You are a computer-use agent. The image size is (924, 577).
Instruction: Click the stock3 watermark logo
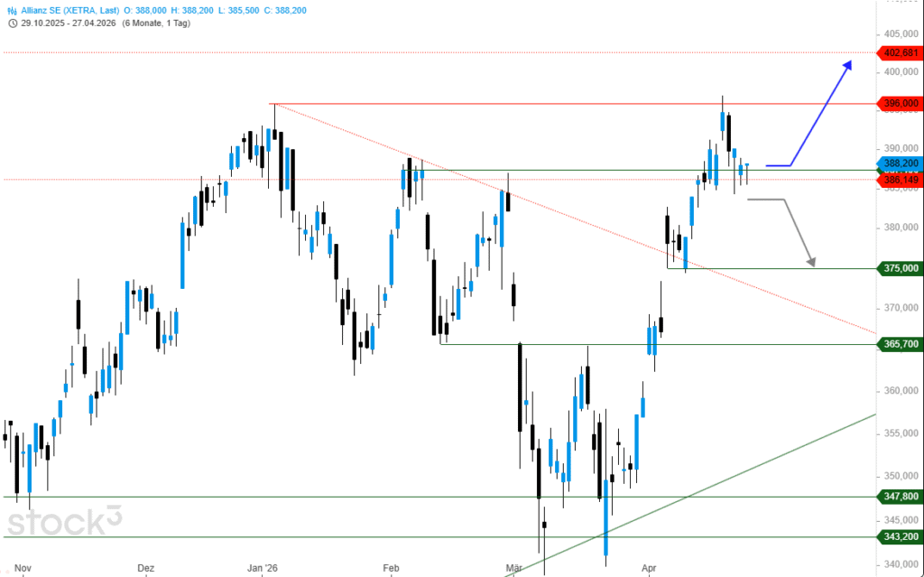tap(64, 523)
